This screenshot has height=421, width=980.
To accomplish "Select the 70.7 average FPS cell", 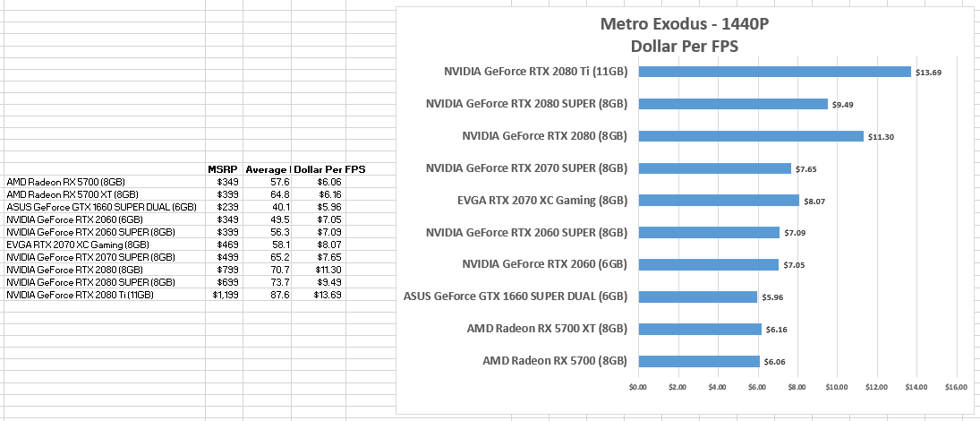I will point(268,270).
